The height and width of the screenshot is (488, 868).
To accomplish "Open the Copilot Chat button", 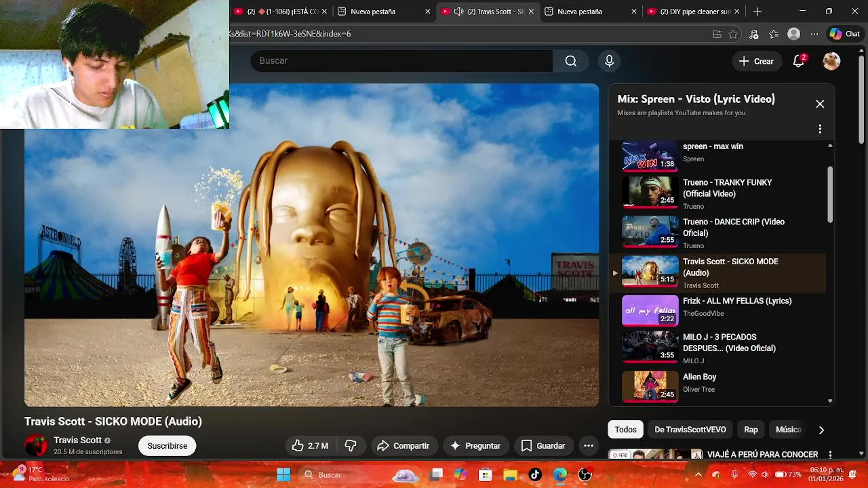I will click(x=845, y=34).
